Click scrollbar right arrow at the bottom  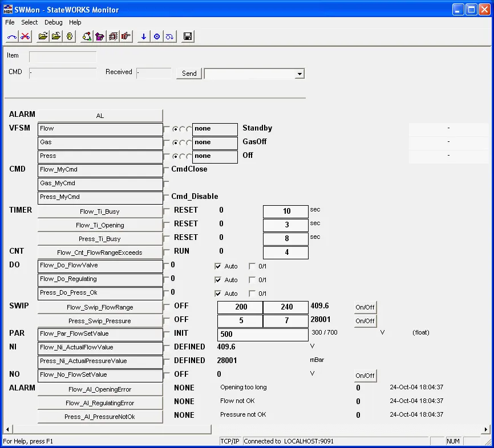(485, 429)
